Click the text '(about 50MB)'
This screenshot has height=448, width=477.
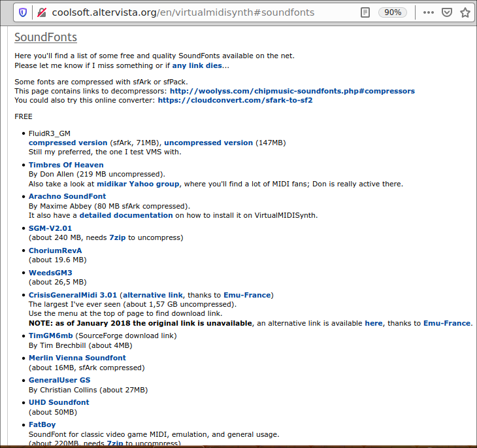[53, 412]
